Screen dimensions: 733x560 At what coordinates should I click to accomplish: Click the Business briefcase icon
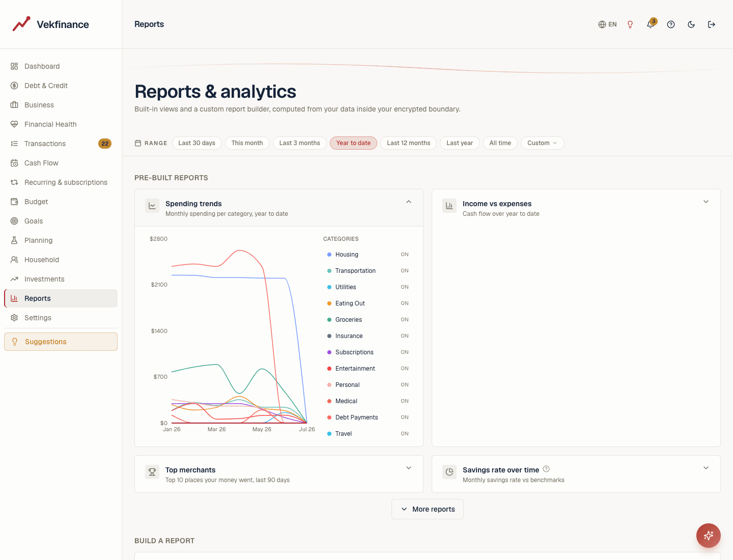pos(14,105)
